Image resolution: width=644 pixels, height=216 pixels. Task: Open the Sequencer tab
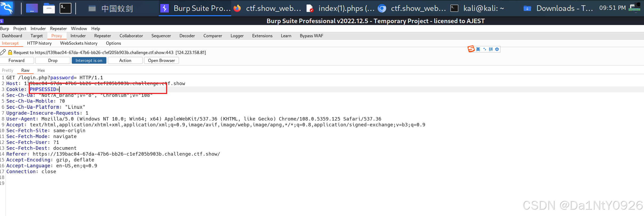click(161, 36)
